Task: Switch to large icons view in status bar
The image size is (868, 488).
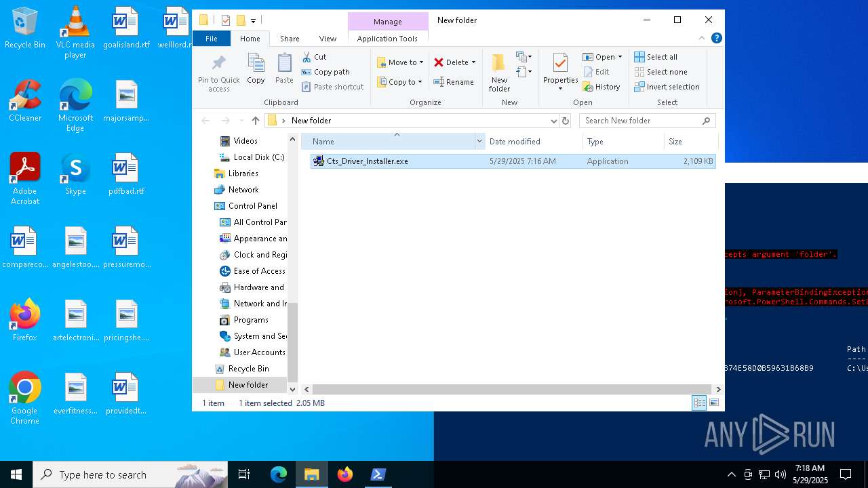Action: (713, 403)
